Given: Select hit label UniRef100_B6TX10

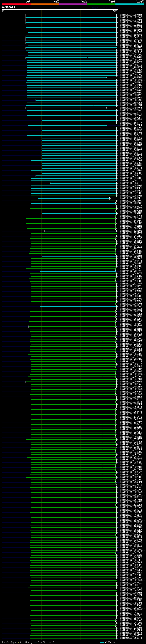Looking at the screenshot, I should pyautogui.click(x=131, y=135).
